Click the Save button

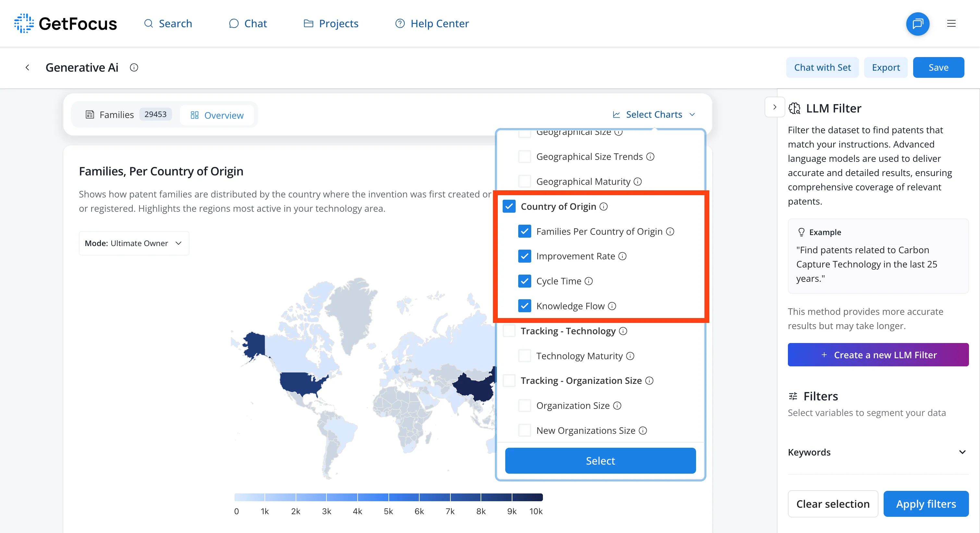pos(938,68)
